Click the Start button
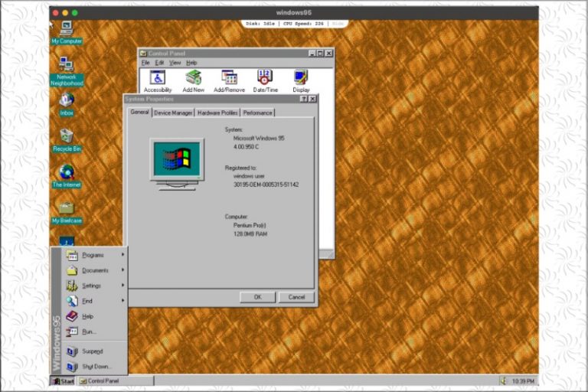Viewport: 588px width, 392px height. 64,381
